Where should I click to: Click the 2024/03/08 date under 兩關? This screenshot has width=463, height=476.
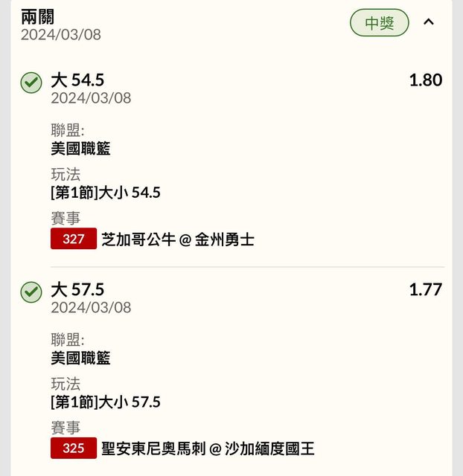tap(61, 35)
